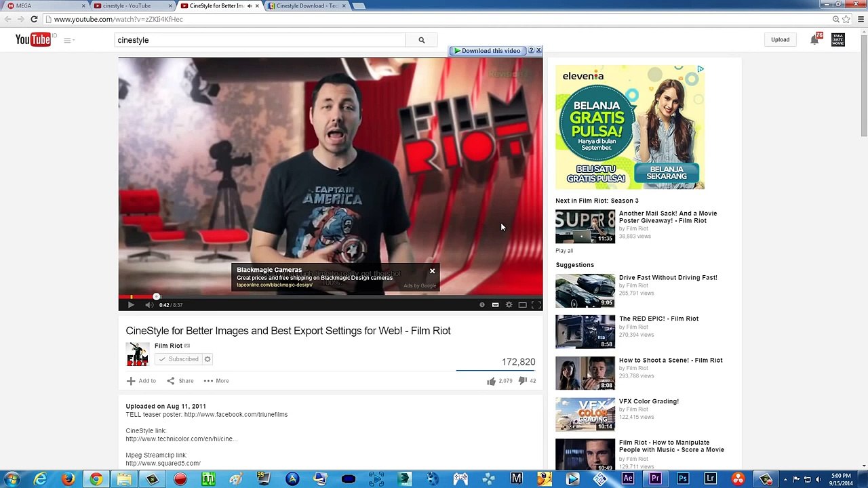Open the Chrome menu
This screenshot has height=488, width=868.
coord(859,20)
